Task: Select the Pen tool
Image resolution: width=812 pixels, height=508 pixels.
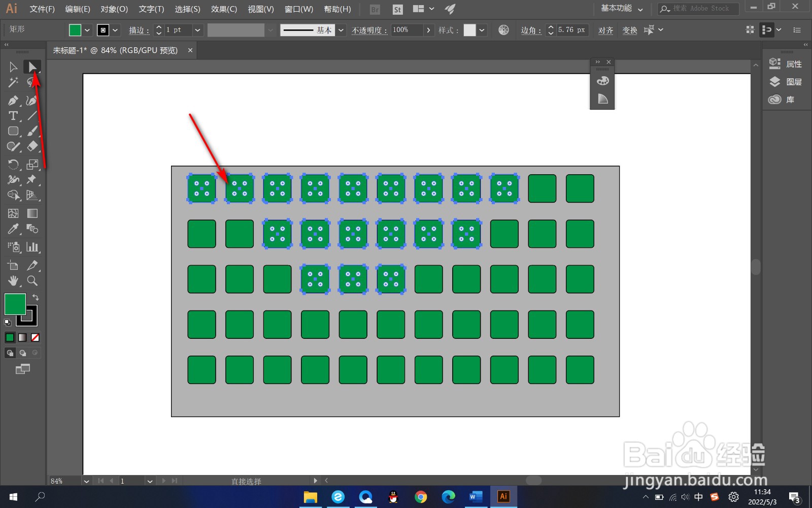Action: (x=13, y=101)
